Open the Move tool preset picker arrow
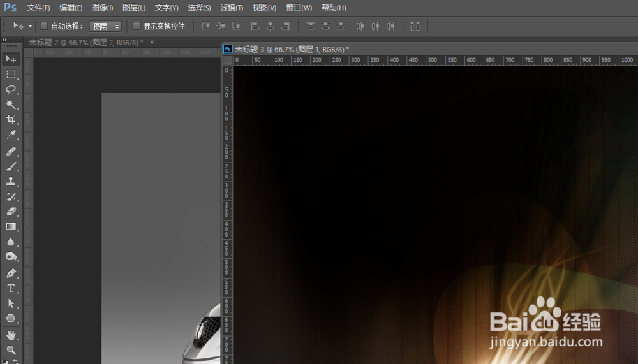This screenshot has height=364, width=638. [30, 26]
